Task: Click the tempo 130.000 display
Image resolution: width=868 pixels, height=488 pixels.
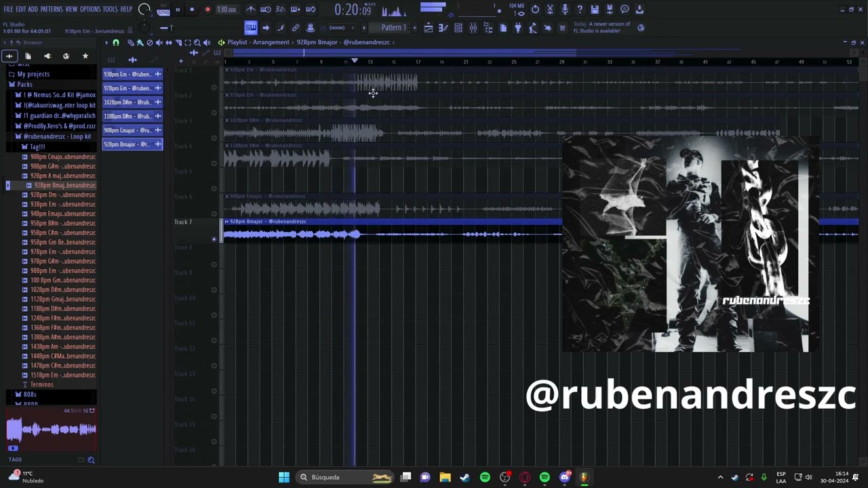Action: coord(226,9)
